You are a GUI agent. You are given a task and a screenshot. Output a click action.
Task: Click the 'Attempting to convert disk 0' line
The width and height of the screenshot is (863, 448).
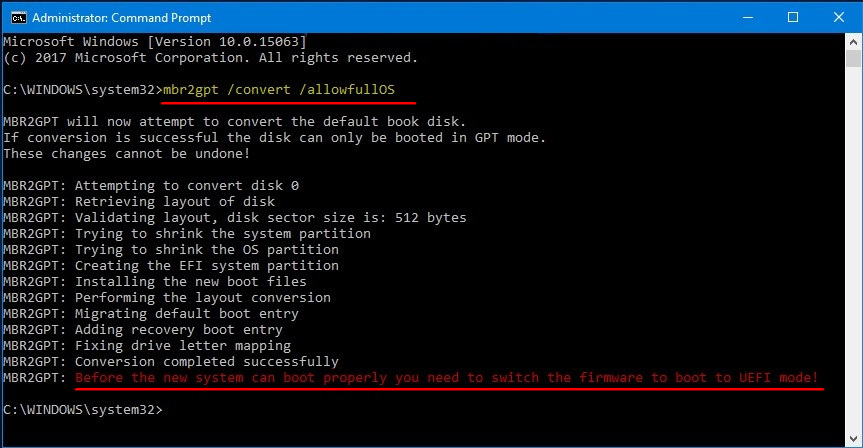tap(151, 185)
